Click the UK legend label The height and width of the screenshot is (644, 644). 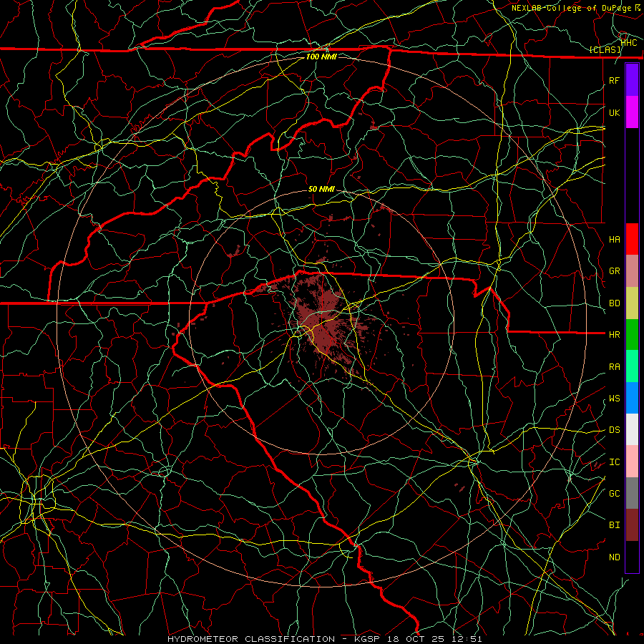[x=614, y=112]
